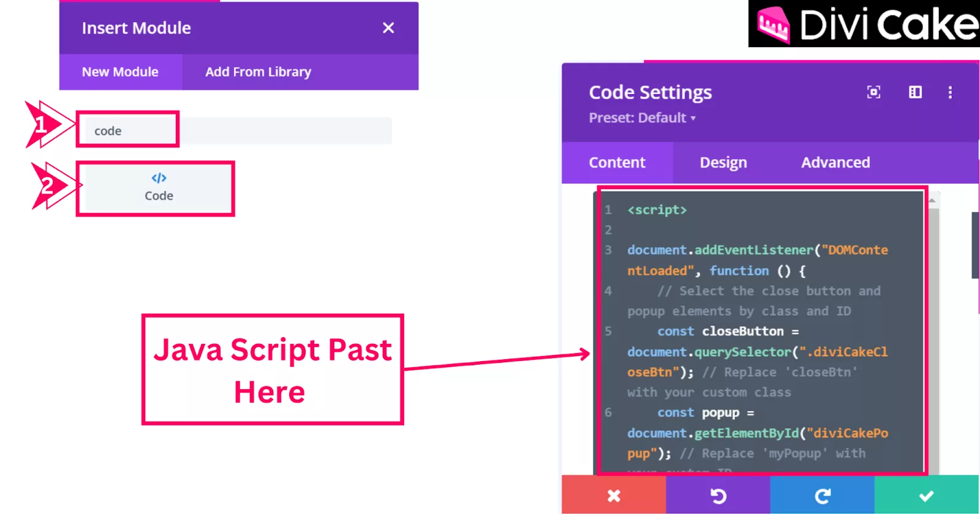Screen dimensions: 980x514
Task: Switch to the New Module tab
Action: point(121,72)
